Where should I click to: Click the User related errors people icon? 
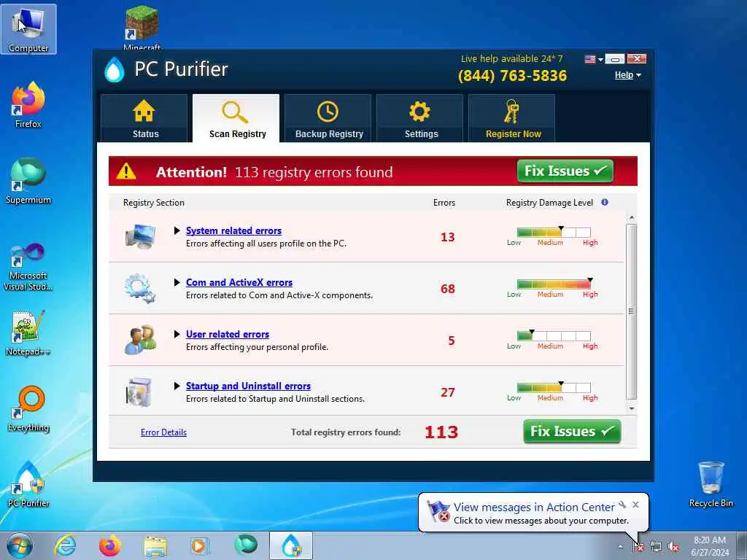(140, 340)
